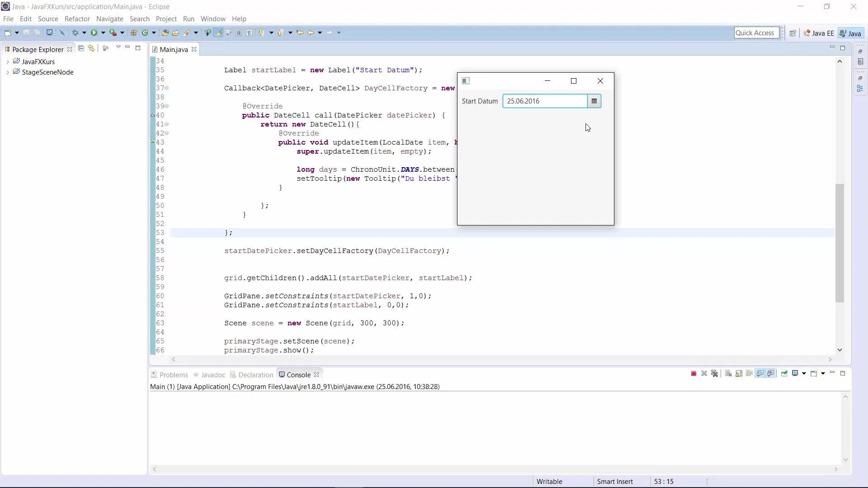Open the Debug configurations dropdown arrow
The image size is (868, 488).
pyautogui.click(x=84, y=33)
